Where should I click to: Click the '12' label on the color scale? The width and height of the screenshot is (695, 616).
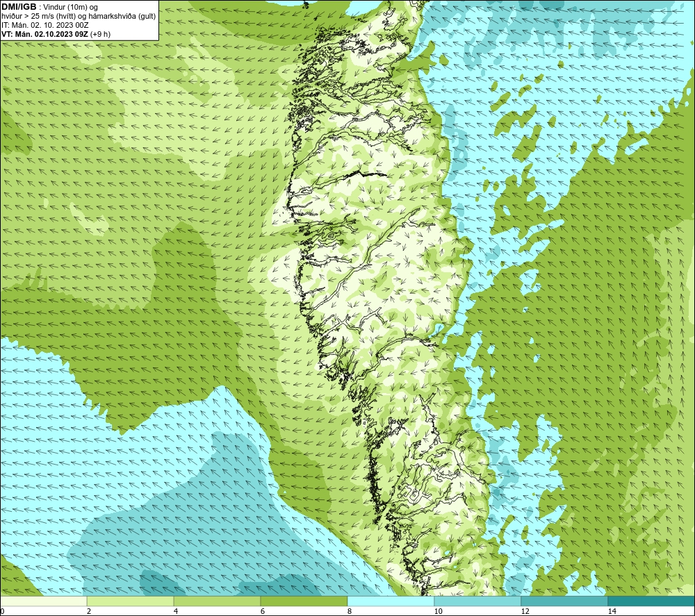pyautogui.click(x=525, y=611)
